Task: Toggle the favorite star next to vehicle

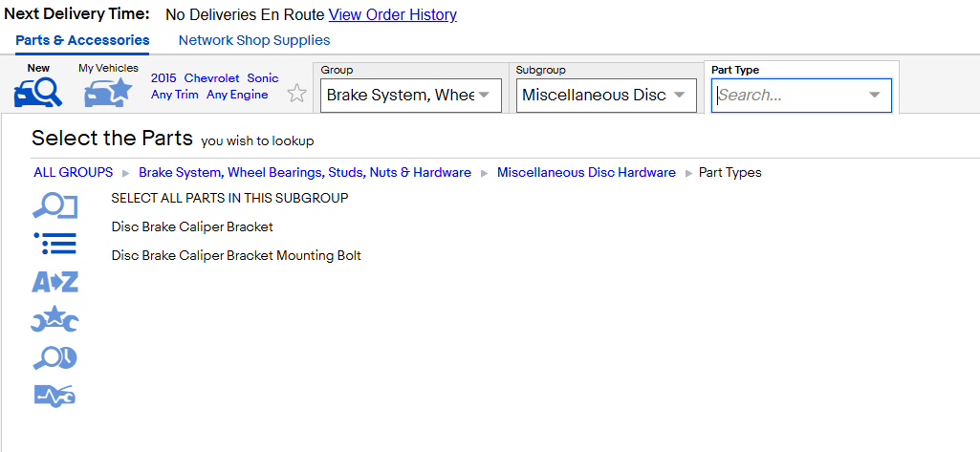Action: click(297, 95)
